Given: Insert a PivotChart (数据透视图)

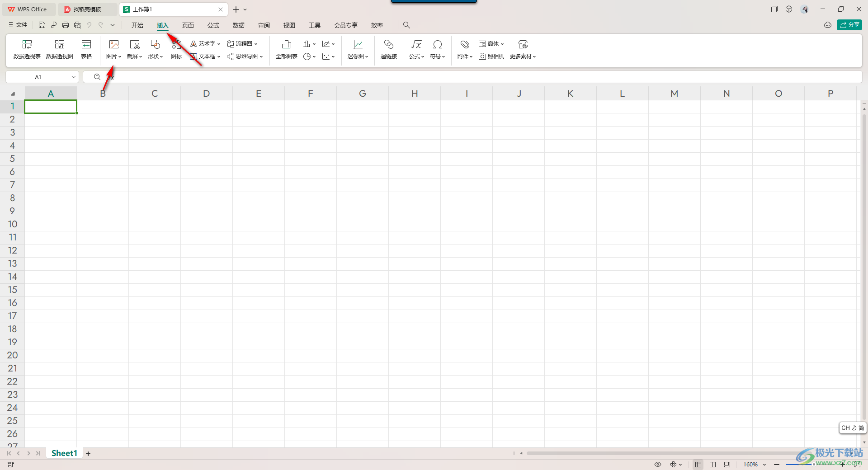Looking at the screenshot, I should 60,49.
